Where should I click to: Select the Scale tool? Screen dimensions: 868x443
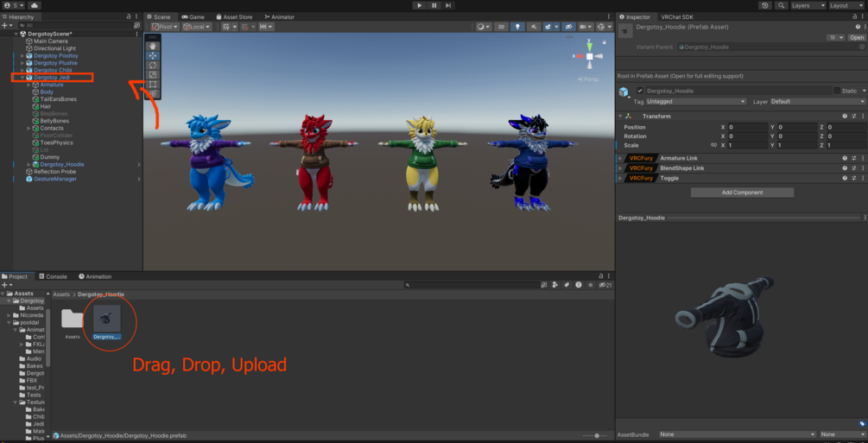tap(153, 75)
